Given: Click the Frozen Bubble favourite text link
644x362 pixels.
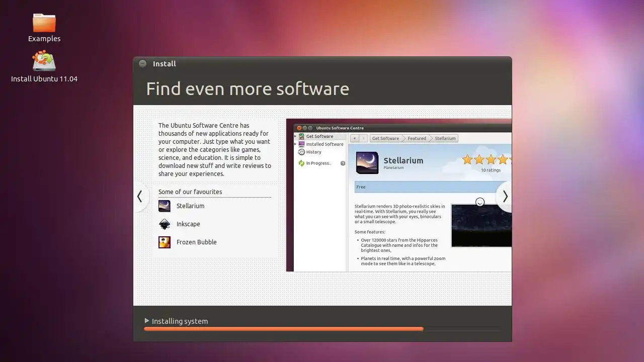Looking at the screenshot, I should click(x=196, y=242).
